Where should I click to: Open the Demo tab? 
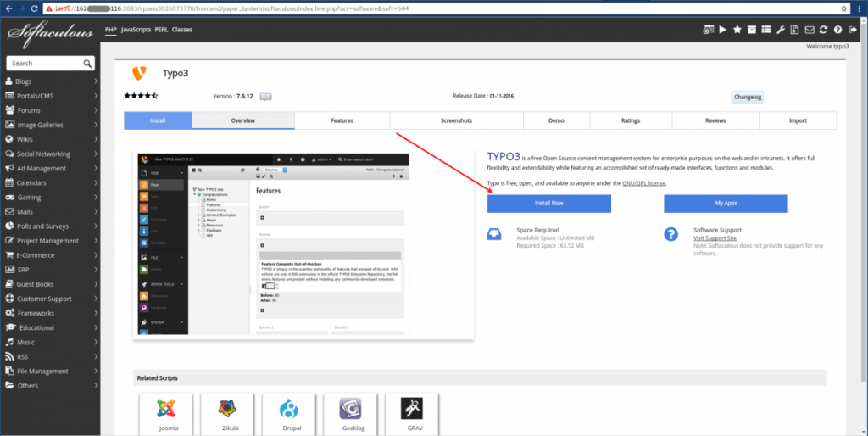(556, 120)
